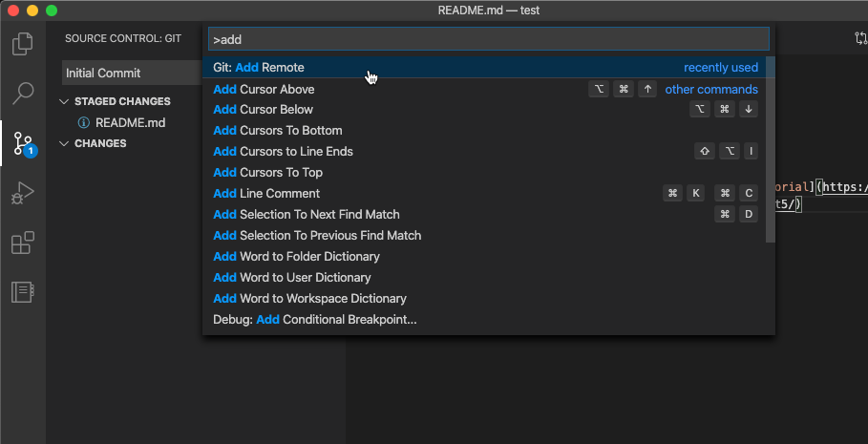The image size is (868, 444).
Task: Click SOURCE CONTROL: GIT panel title
Action: pyautogui.click(x=123, y=39)
